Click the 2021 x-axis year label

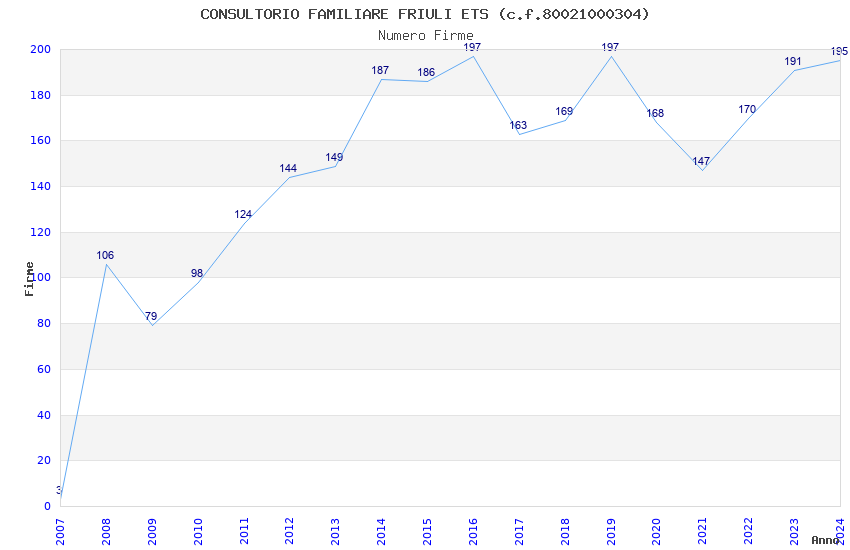[x=703, y=532]
